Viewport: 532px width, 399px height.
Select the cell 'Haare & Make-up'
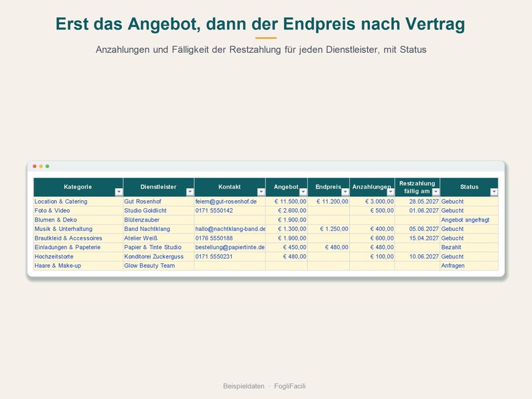[78, 265]
